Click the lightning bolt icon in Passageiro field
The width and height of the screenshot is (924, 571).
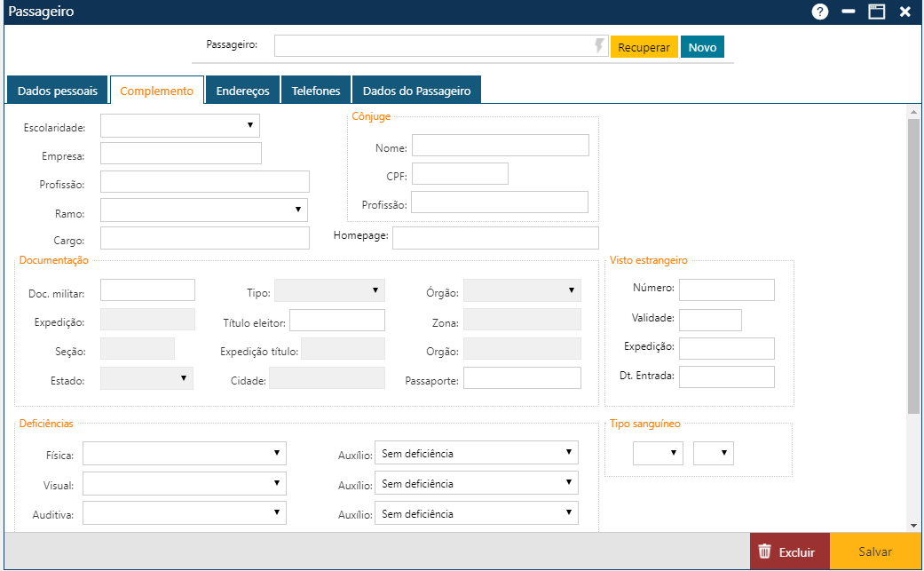(599, 46)
